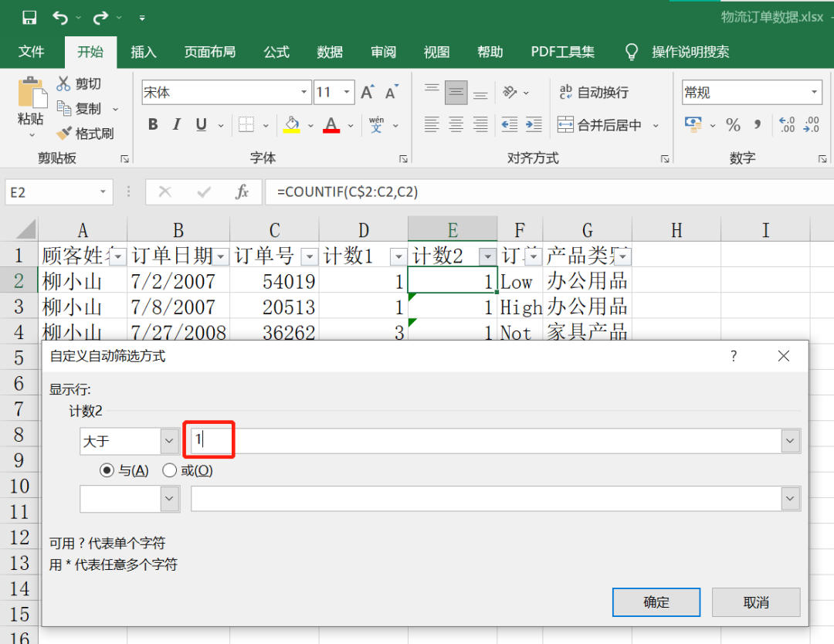Screen dimensions: 834x644
Task: Toggle italic formatting
Action: (x=177, y=124)
